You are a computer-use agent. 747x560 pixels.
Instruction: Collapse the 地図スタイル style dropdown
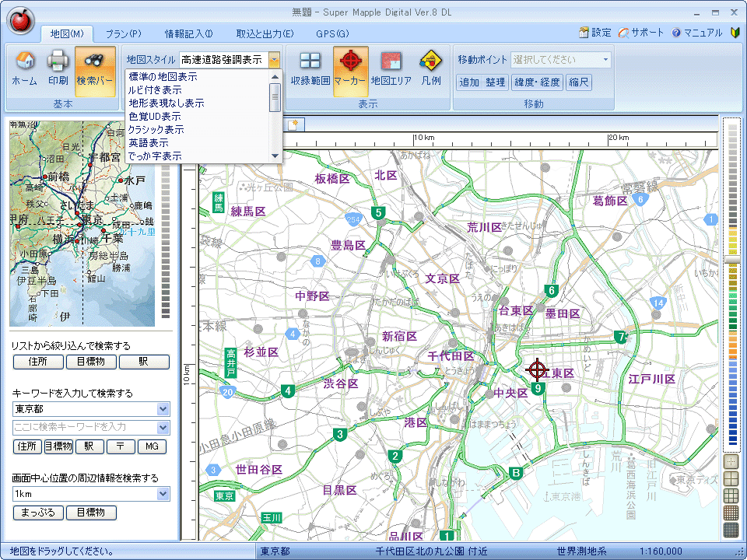274,60
